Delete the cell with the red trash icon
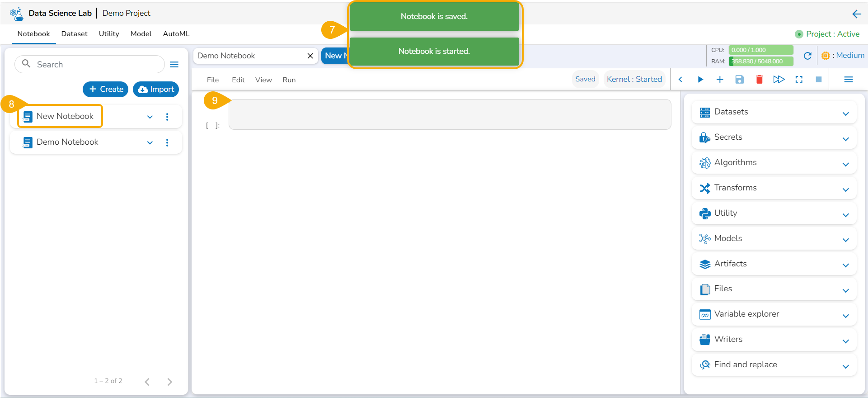 759,80
